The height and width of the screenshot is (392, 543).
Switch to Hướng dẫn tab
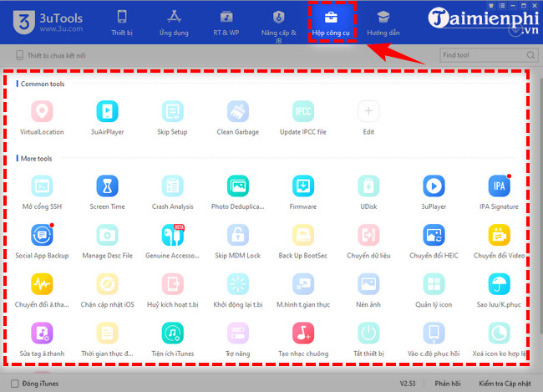click(x=383, y=23)
